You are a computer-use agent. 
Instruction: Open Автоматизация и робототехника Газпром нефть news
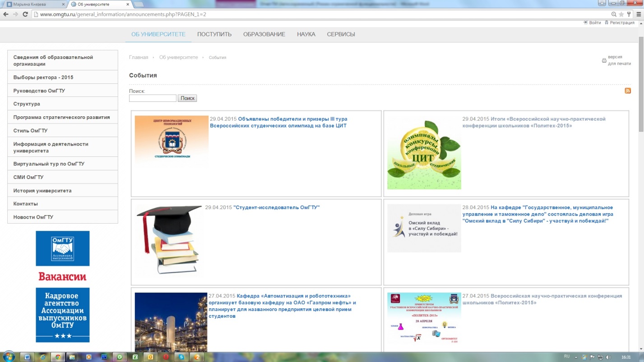point(282,306)
